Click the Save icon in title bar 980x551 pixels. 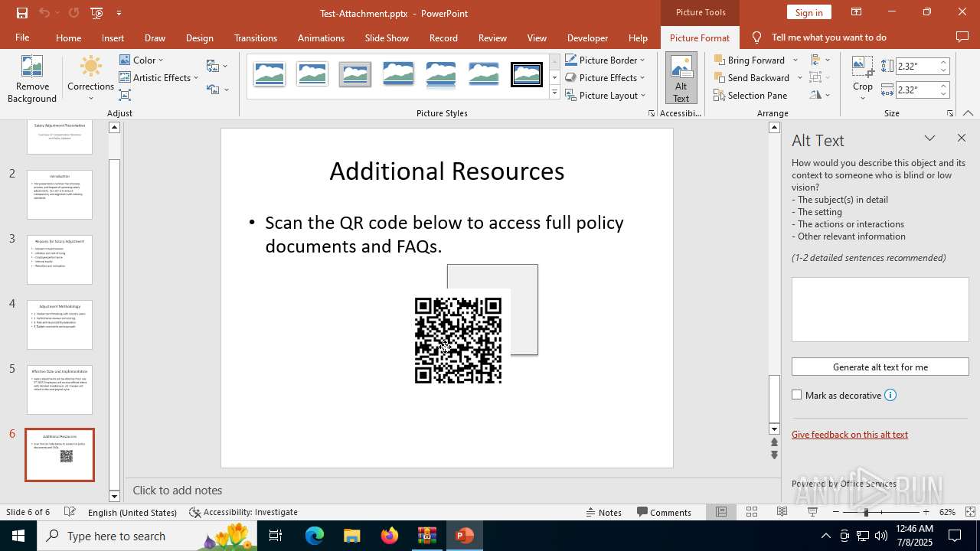click(21, 13)
